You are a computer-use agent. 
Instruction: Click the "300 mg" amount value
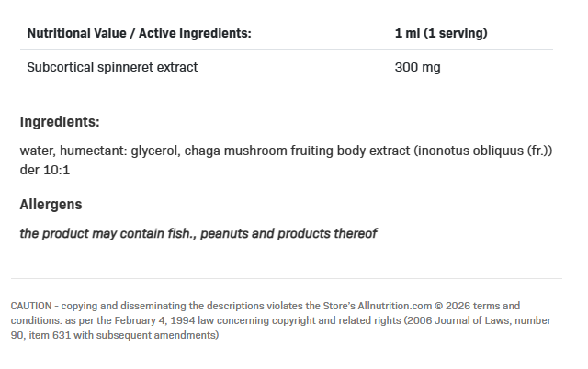418,67
